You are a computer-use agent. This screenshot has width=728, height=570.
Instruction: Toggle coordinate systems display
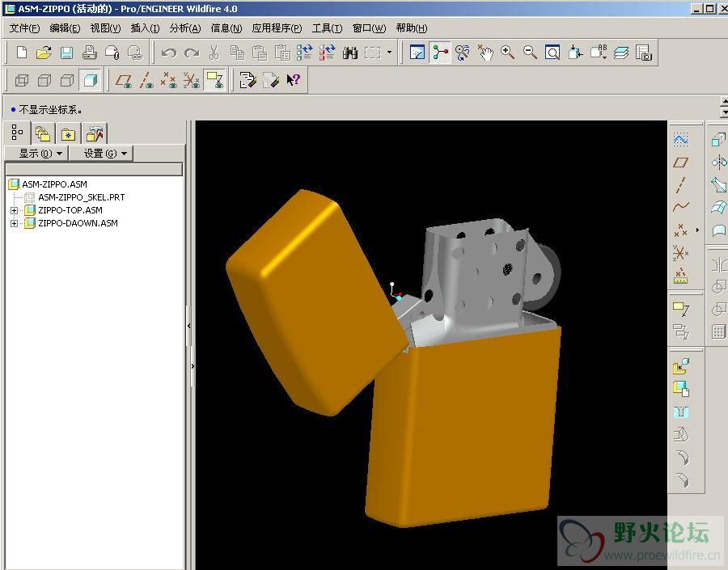191,81
